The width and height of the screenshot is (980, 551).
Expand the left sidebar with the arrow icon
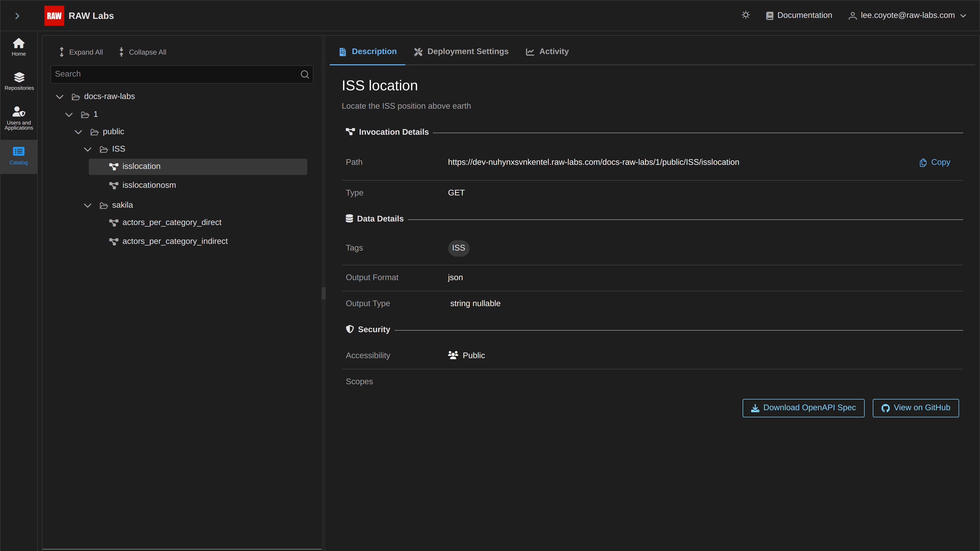point(17,16)
